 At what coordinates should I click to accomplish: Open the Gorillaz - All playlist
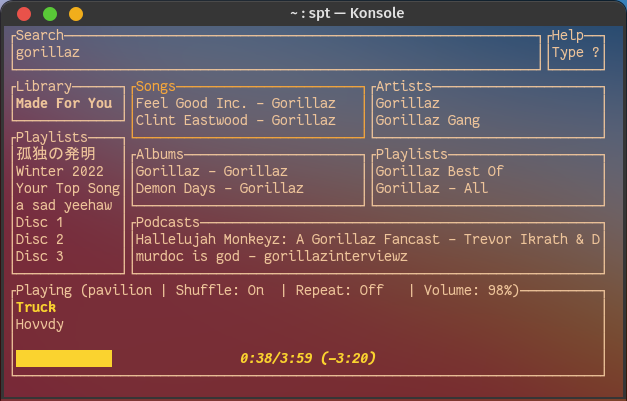pyautogui.click(x=432, y=188)
